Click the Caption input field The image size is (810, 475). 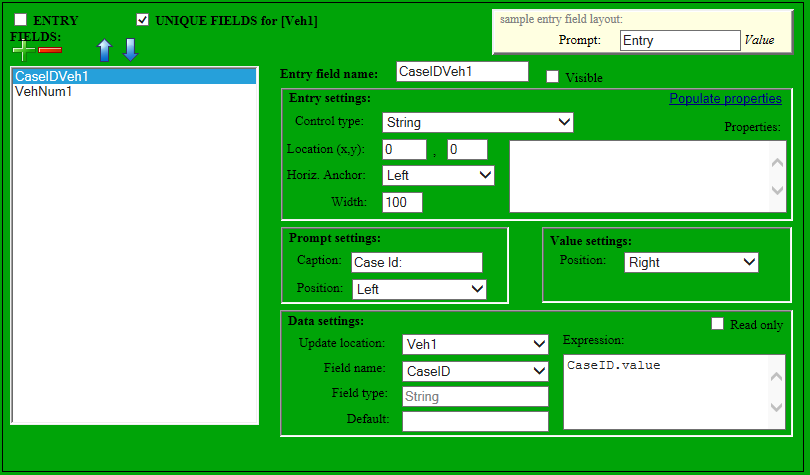417,262
